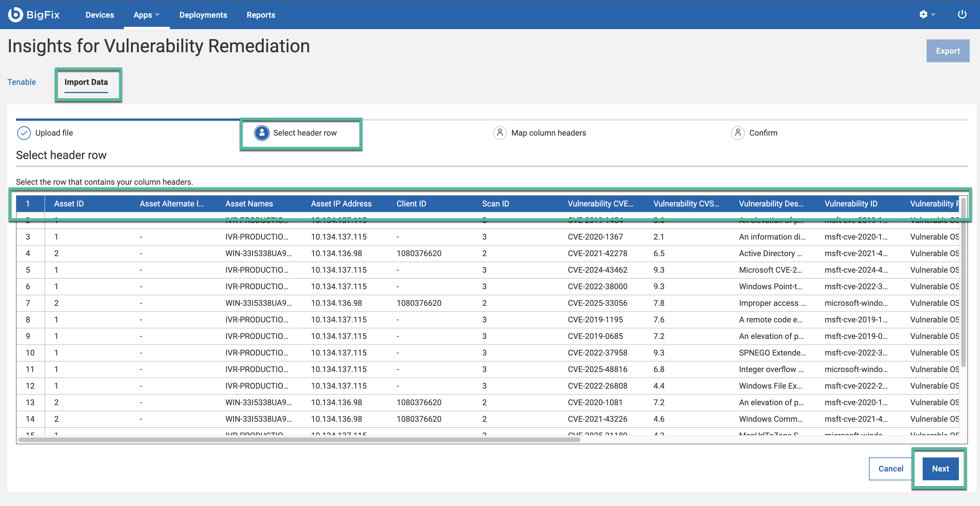Open the Devices menu
This screenshot has width=980, height=506.
tap(100, 15)
